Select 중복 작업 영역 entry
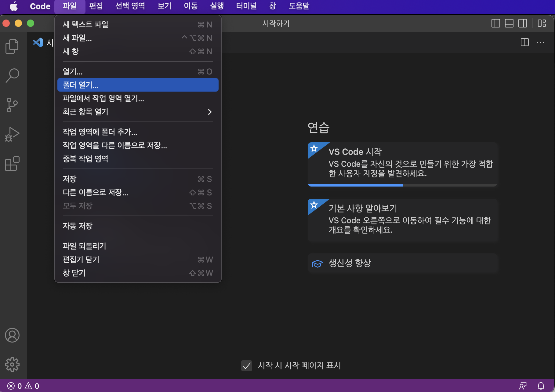The height and width of the screenshot is (392, 555). [138, 159]
